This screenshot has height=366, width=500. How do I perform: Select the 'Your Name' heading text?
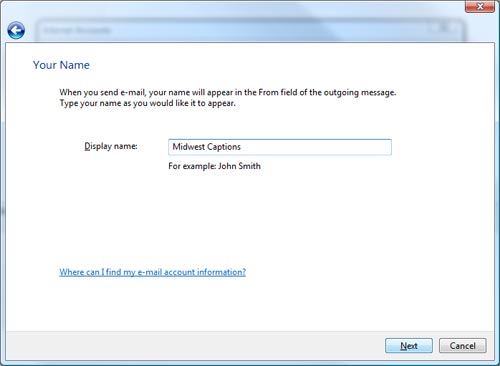61,65
